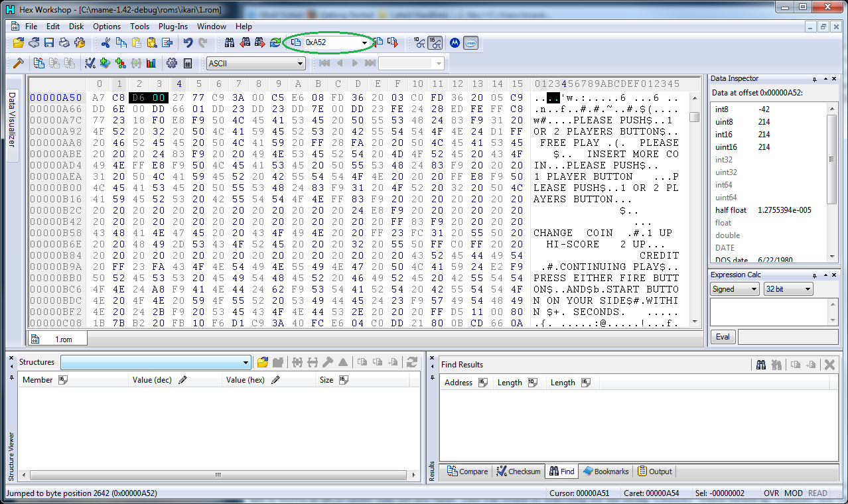Click the empty combo box beside navigation arrows
The image size is (848, 504).
click(411, 64)
